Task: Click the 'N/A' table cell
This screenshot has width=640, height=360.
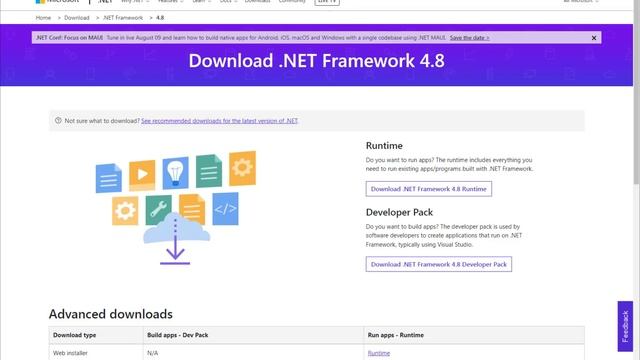Action: [152, 353]
